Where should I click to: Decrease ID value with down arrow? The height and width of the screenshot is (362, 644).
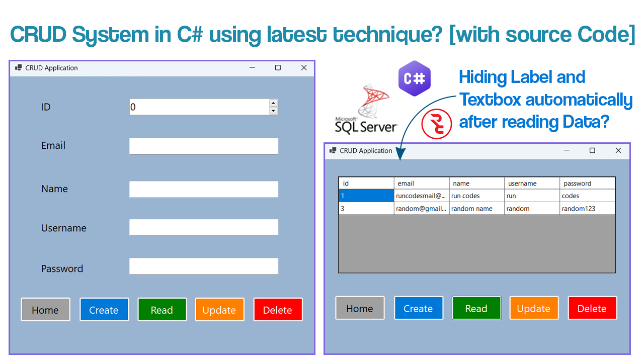click(273, 111)
